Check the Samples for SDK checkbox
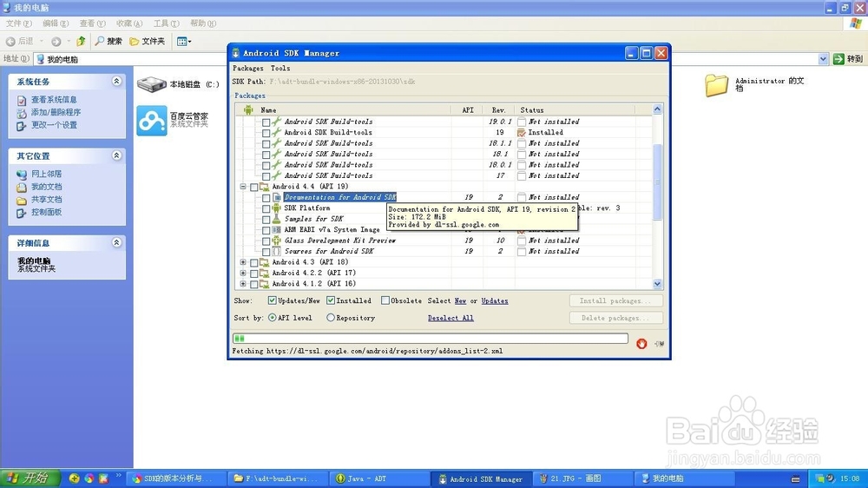This screenshot has height=488, width=868. 266,220
